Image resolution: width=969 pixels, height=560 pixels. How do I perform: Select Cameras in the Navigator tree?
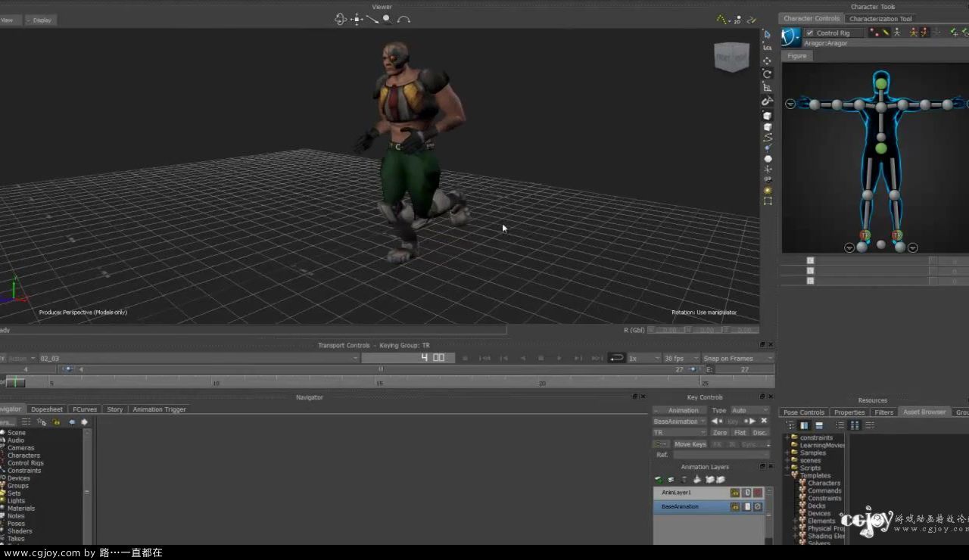(x=20, y=448)
